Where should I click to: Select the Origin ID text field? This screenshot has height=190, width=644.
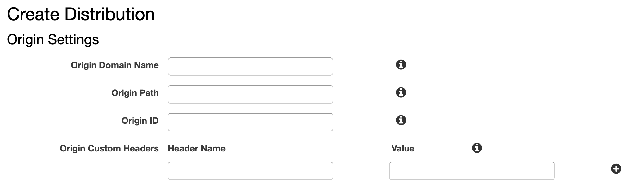(x=250, y=122)
